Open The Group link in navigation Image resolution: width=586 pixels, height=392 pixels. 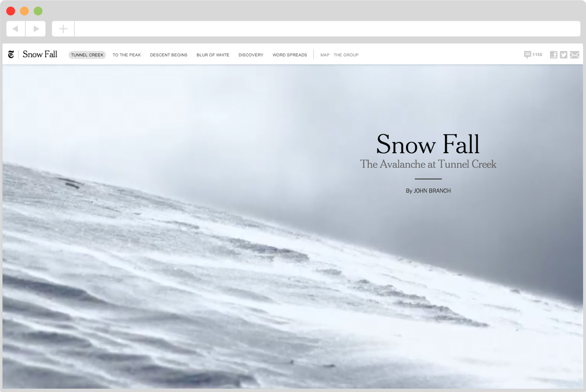point(346,55)
